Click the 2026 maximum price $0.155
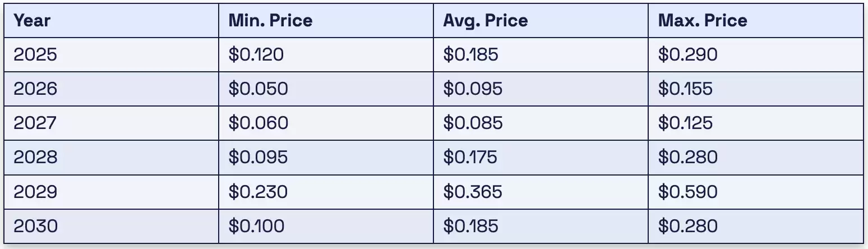Viewport: 868px width, 249px height. pos(685,89)
